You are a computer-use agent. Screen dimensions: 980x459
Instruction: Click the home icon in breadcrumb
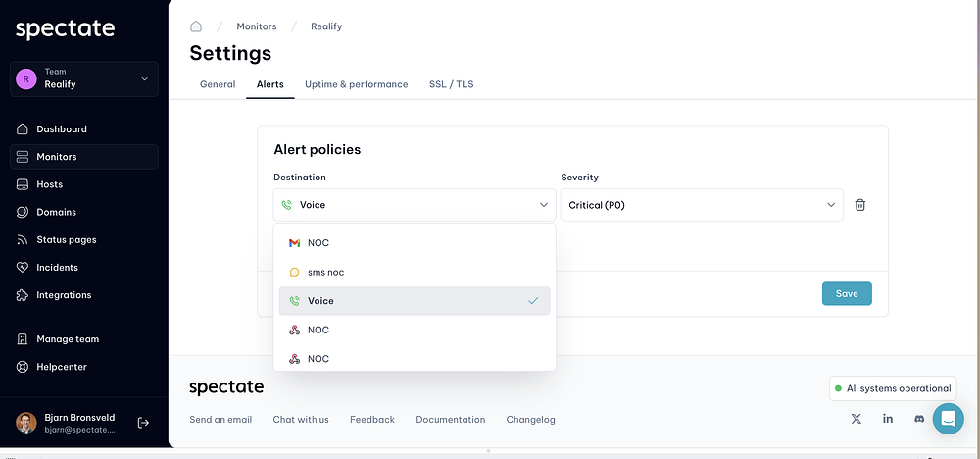click(x=196, y=26)
